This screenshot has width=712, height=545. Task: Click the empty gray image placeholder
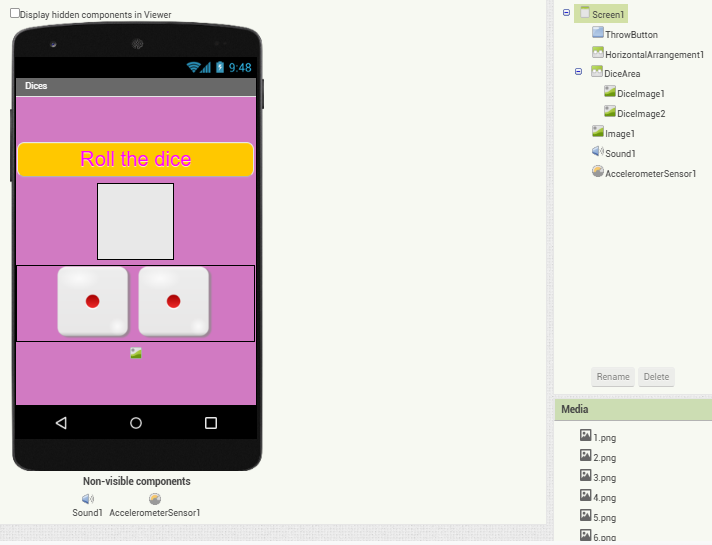coord(135,221)
